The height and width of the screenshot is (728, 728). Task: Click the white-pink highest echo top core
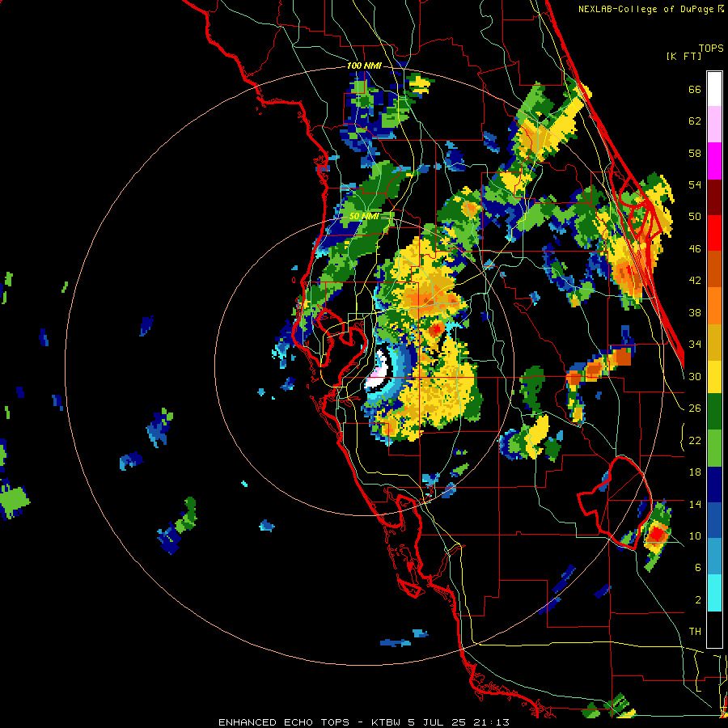click(379, 371)
